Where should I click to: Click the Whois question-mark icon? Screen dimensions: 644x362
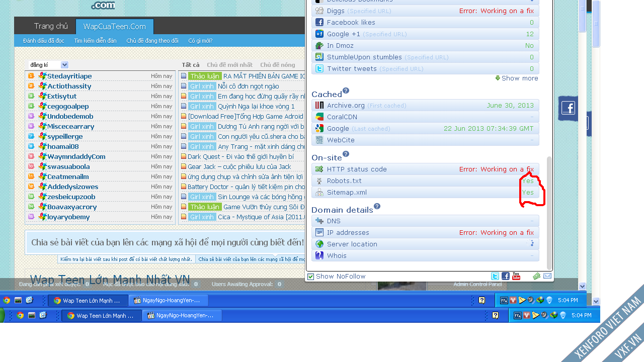pos(319,255)
